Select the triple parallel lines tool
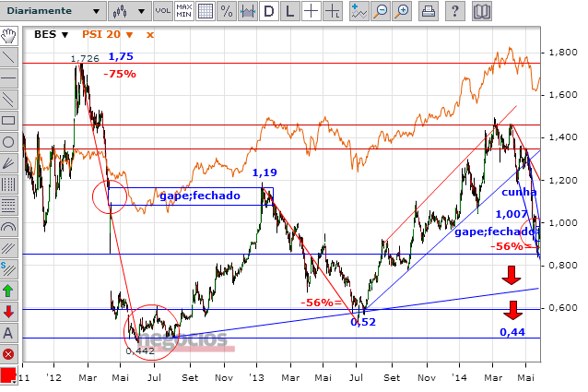This screenshot has height=392, width=588. (x=8, y=248)
